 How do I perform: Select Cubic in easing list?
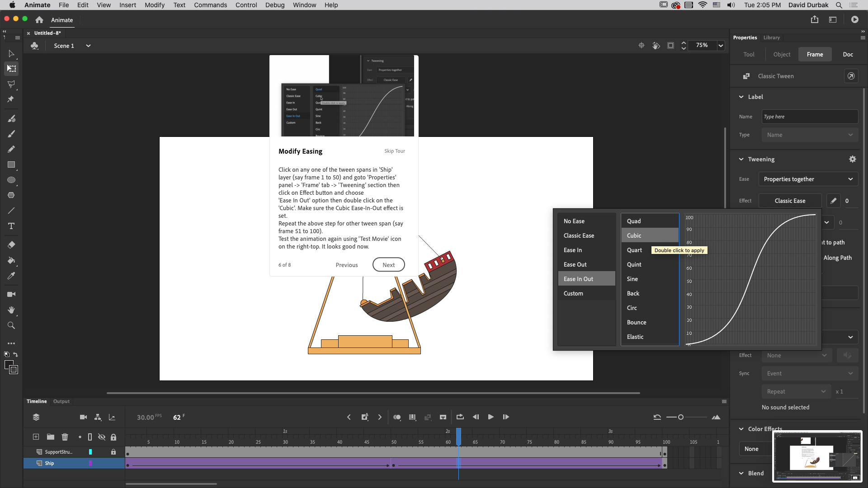[x=650, y=235]
